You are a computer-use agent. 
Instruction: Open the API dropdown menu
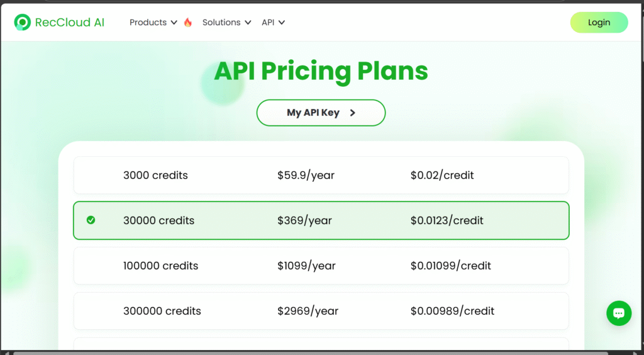point(273,23)
